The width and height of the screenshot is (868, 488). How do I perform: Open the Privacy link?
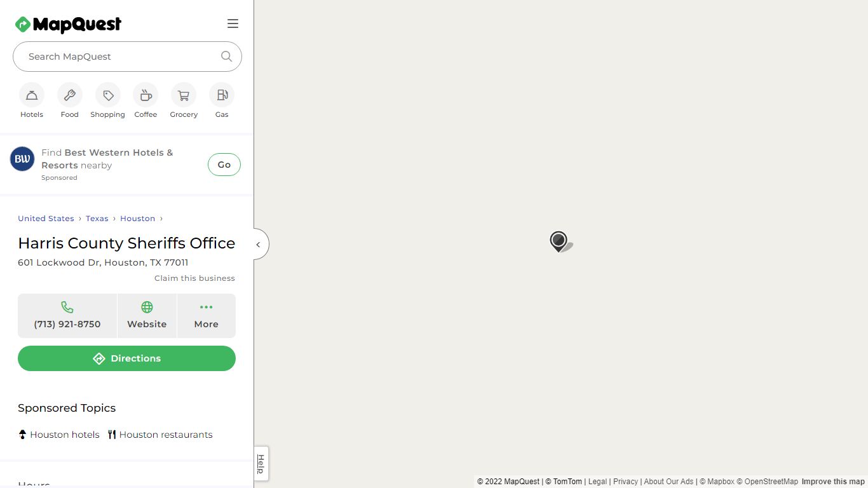click(x=625, y=482)
